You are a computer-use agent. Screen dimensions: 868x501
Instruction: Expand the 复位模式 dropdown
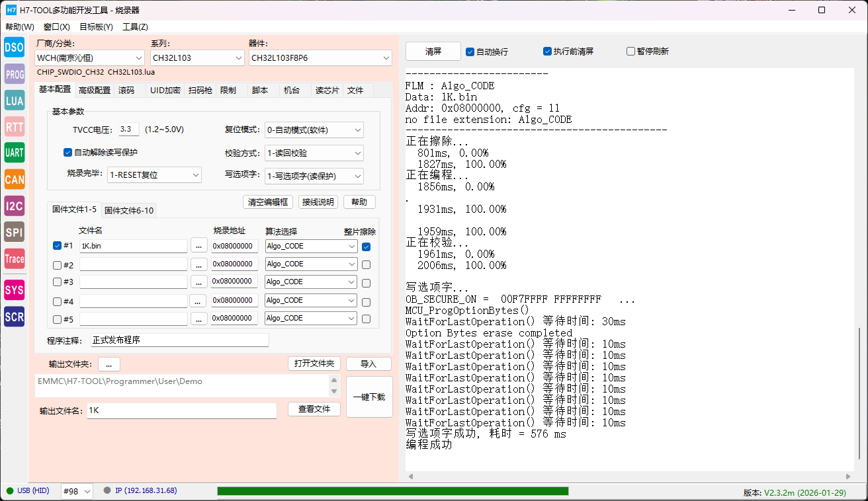point(314,130)
